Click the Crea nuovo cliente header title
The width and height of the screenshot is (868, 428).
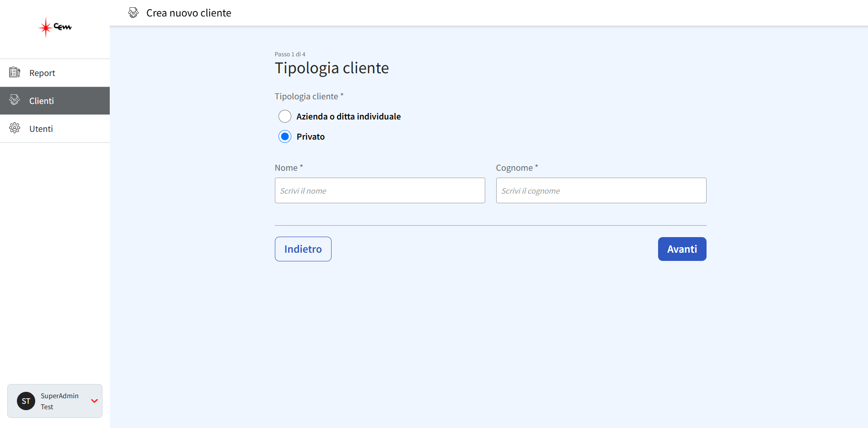point(189,13)
